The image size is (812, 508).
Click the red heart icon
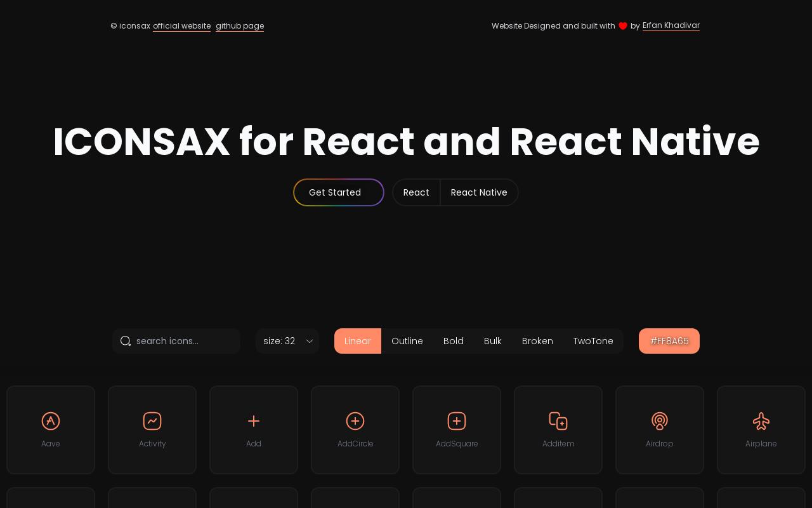tap(623, 26)
